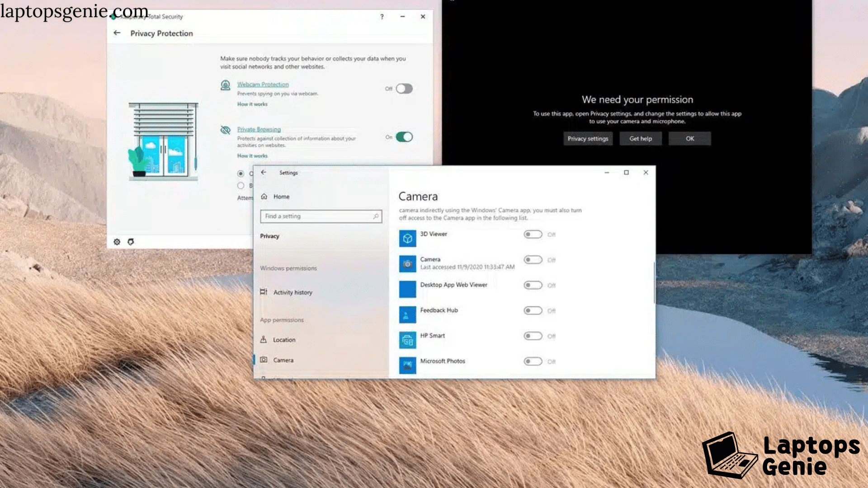This screenshot has height=488, width=868.
Task: Click the 3D Viewer app icon
Action: [x=407, y=239]
